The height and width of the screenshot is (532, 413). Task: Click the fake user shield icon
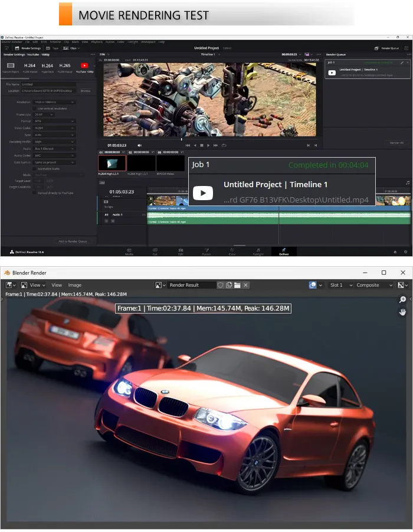tap(221, 285)
